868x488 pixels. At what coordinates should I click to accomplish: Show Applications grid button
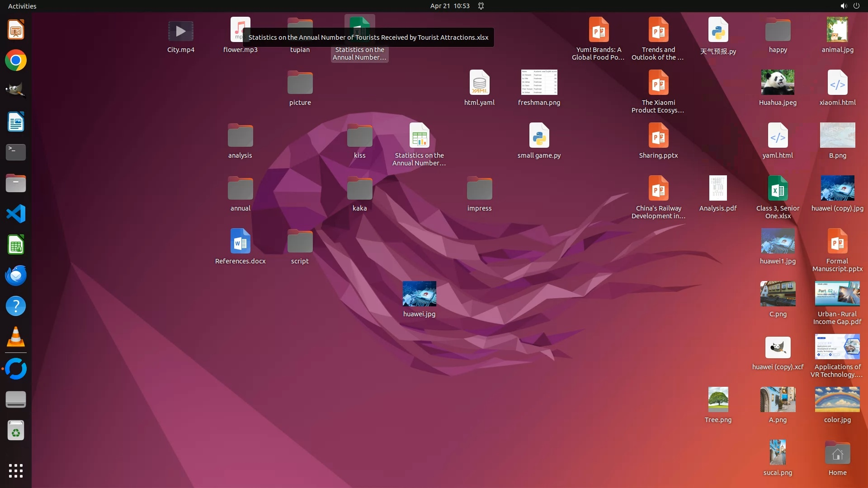click(x=16, y=471)
